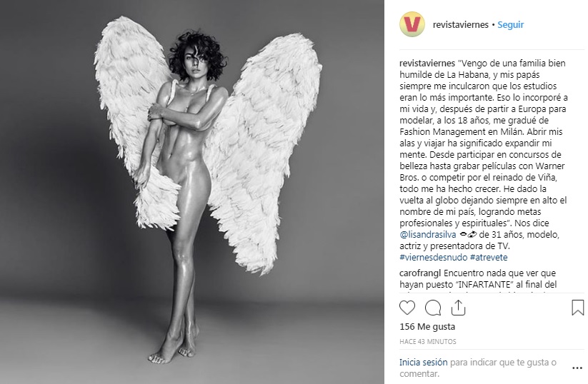
Task: Click the Inicia sesión login link
Action: click(424, 363)
